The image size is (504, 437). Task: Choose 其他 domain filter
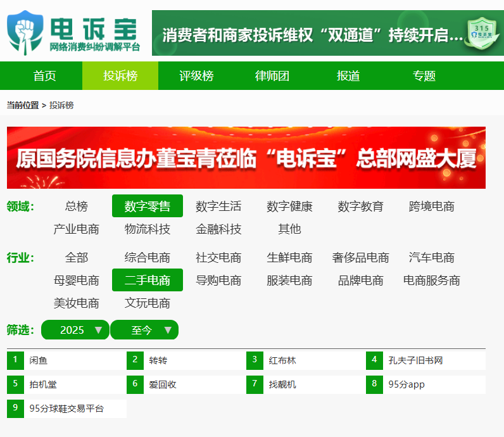click(x=289, y=229)
